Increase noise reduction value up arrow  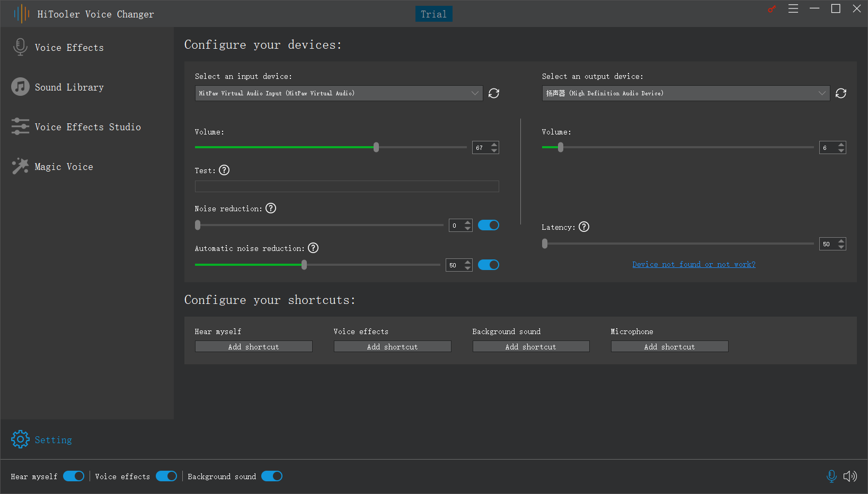coord(468,222)
